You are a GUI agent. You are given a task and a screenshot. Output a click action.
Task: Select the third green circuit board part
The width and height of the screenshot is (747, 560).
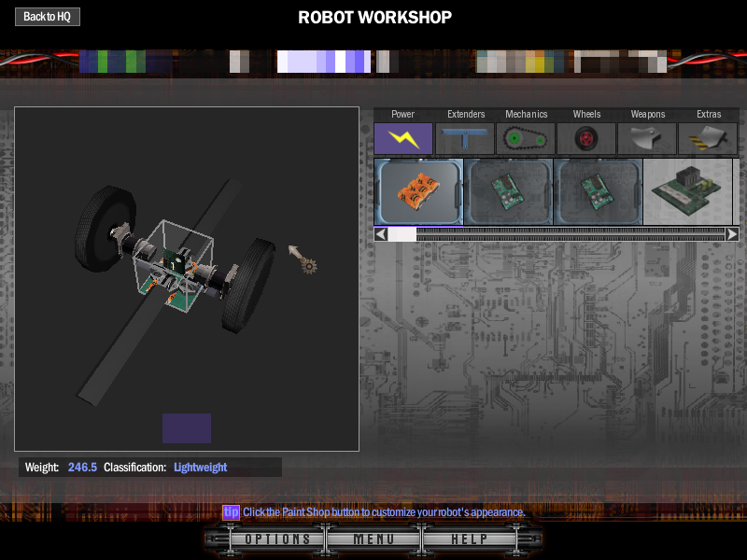[598, 191]
